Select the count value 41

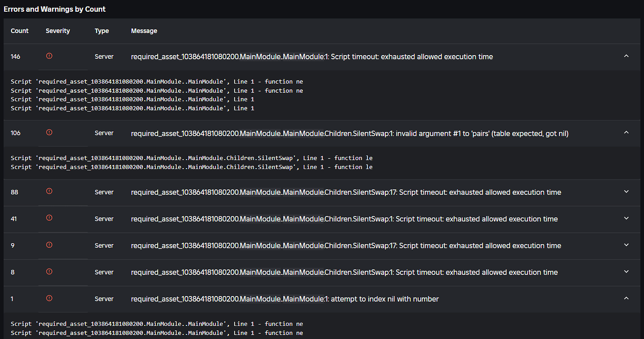[14, 219]
